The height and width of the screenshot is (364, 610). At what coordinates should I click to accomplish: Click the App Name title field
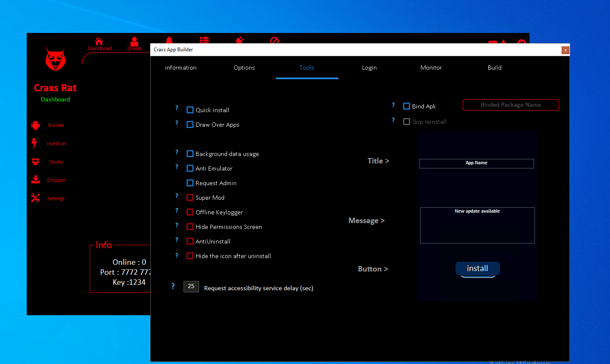[x=476, y=163]
